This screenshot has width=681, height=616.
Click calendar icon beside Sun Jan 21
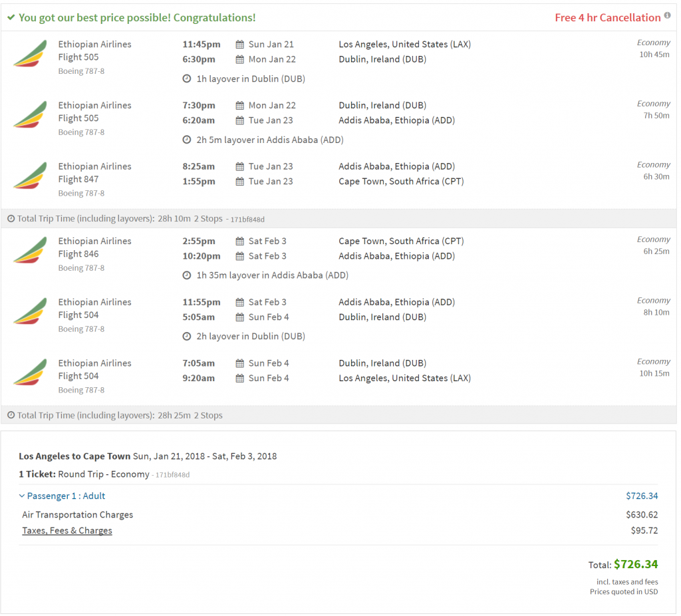tap(239, 45)
